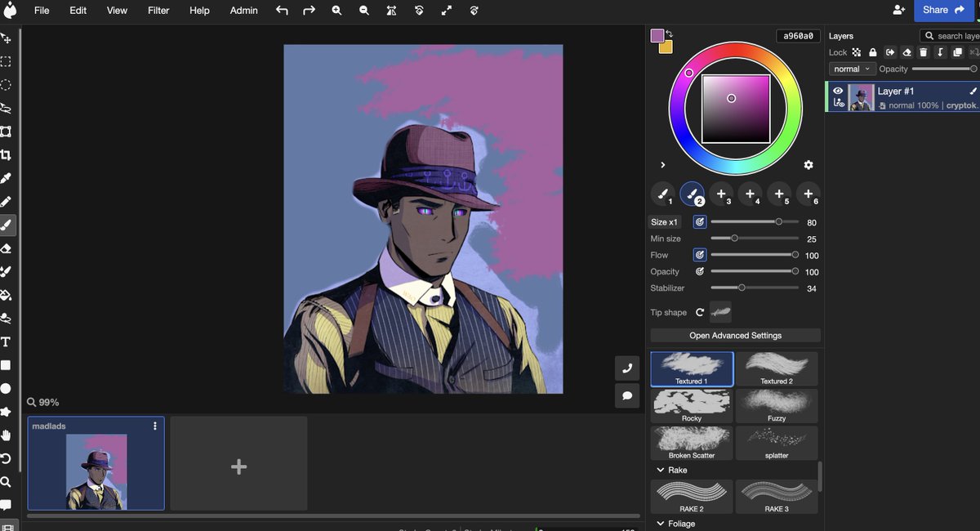Select the Rectangle selection tool
The width and height of the screenshot is (980, 531).
[6, 61]
